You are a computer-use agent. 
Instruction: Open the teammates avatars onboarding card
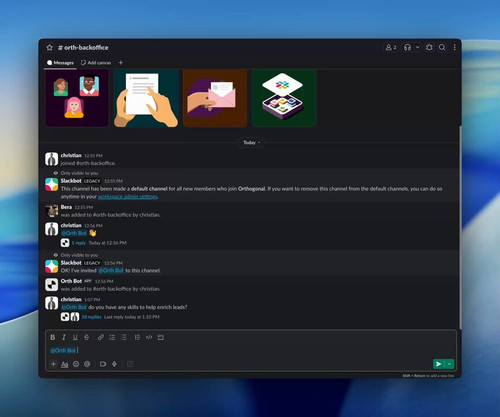click(x=77, y=98)
